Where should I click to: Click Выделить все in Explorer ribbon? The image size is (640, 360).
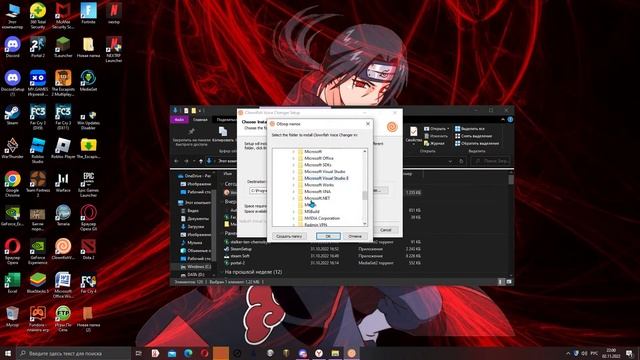(x=469, y=129)
